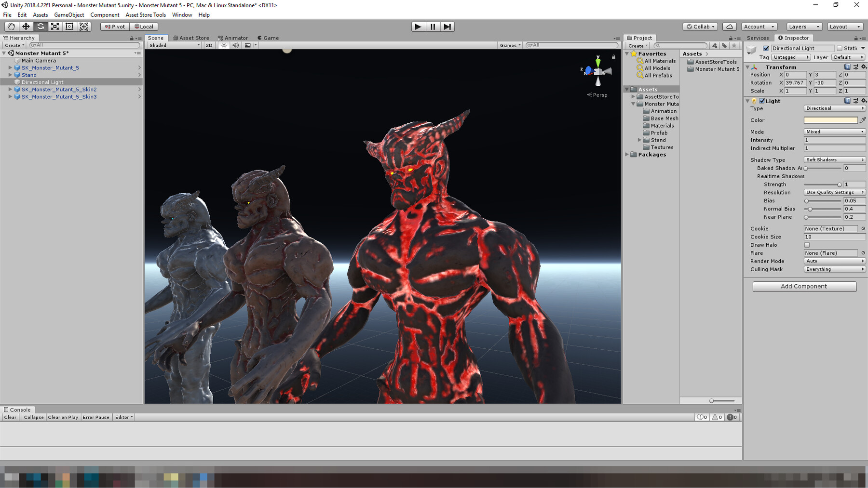The width and height of the screenshot is (868, 488).
Task: Open the light Mode dropdown
Action: tap(834, 132)
